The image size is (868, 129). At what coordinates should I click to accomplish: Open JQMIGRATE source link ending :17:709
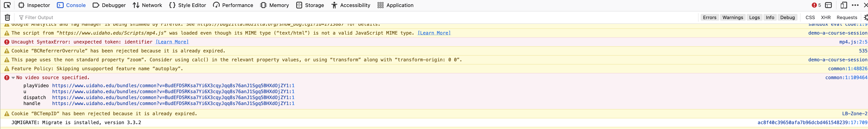(812, 123)
